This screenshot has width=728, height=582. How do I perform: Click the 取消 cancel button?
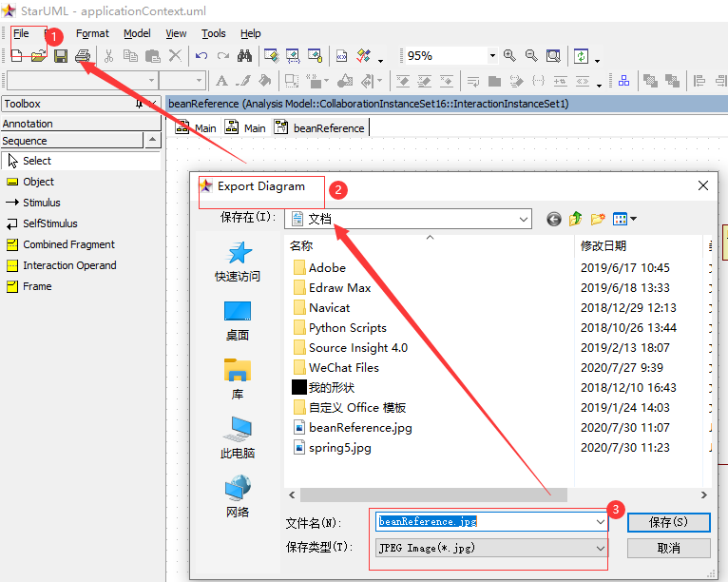point(668,548)
